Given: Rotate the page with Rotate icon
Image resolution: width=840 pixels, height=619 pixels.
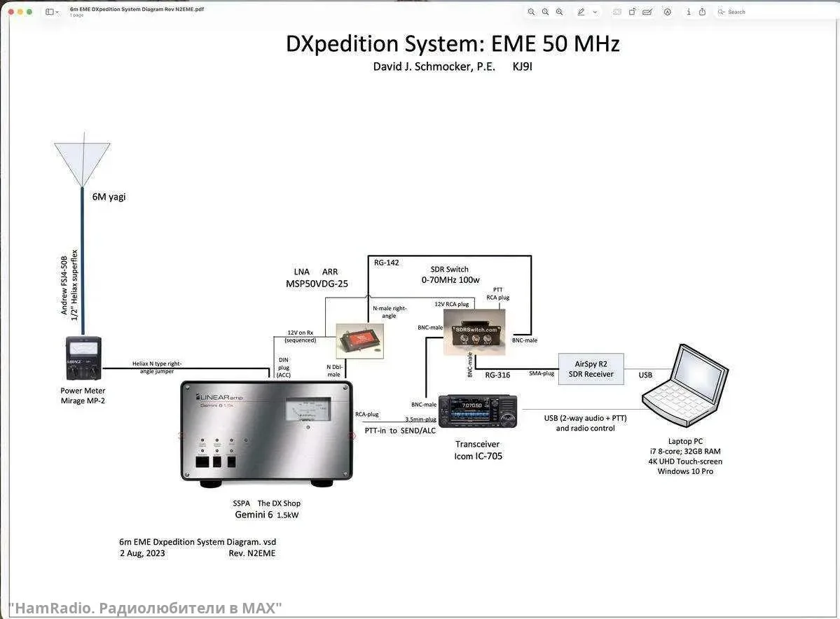Looking at the screenshot, I should [x=632, y=12].
